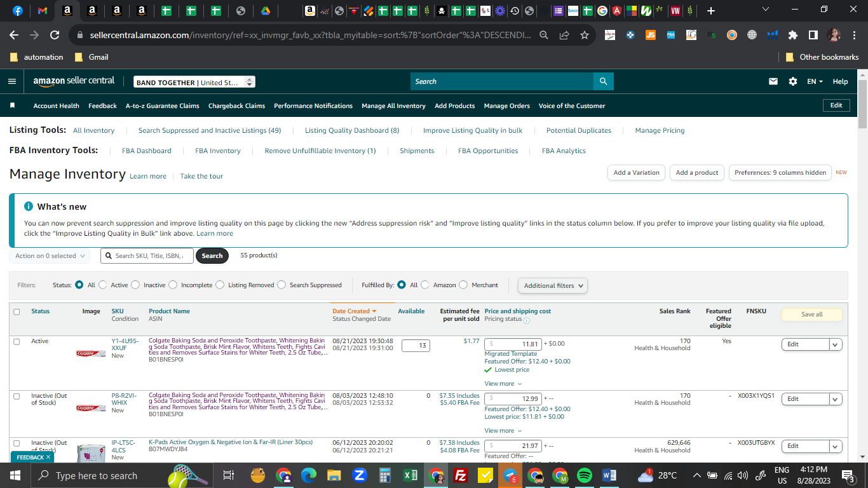Select the Search Suppressed status radio
This screenshot has width=868, height=488.
pos(281,285)
